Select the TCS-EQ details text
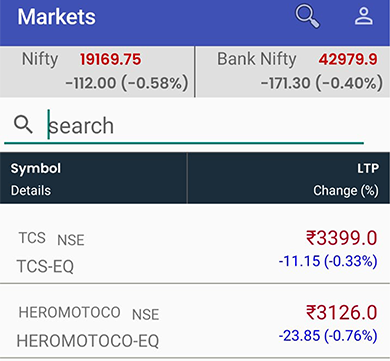This screenshot has width=390, height=361. (45, 266)
